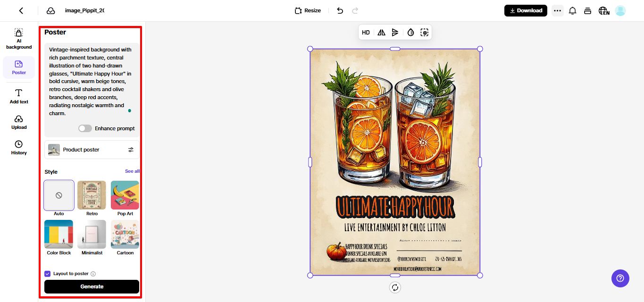644x302 pixels.
Task: Open the three-dots more options menu
Action: (x=557, y=10)
